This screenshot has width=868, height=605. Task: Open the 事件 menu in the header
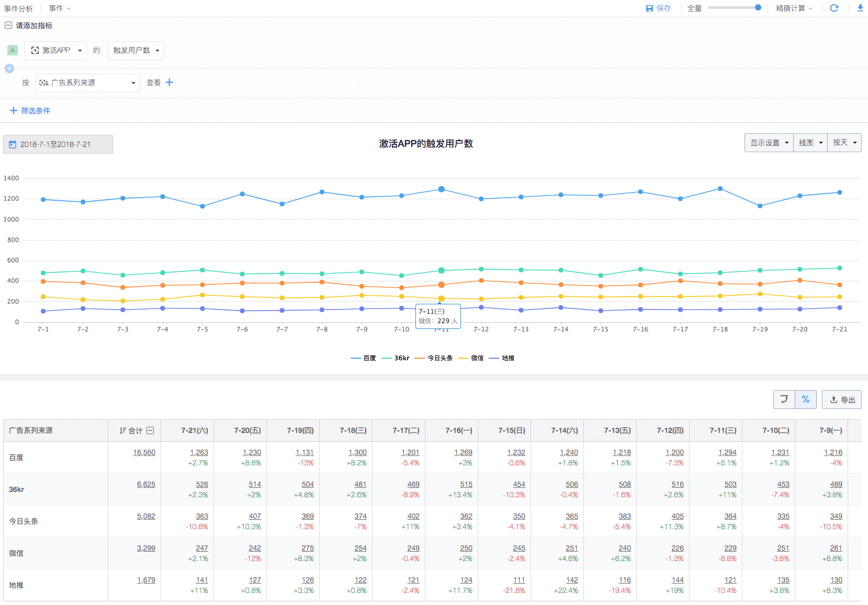[60, 8]
